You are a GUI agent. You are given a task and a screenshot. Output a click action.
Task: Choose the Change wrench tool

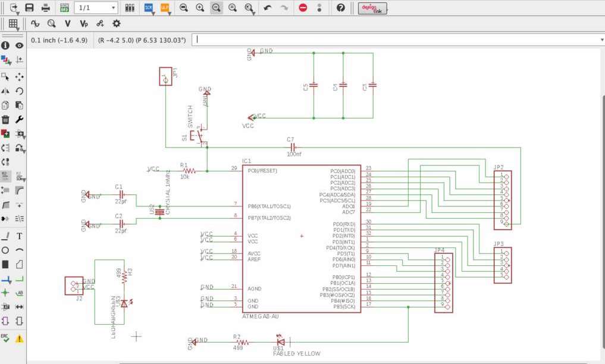click(x=19, y=120)
